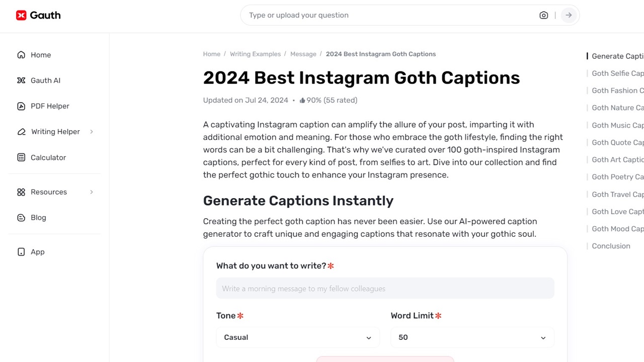
Task: Click the App sidebar icon
Action: [x=21, y=252]
